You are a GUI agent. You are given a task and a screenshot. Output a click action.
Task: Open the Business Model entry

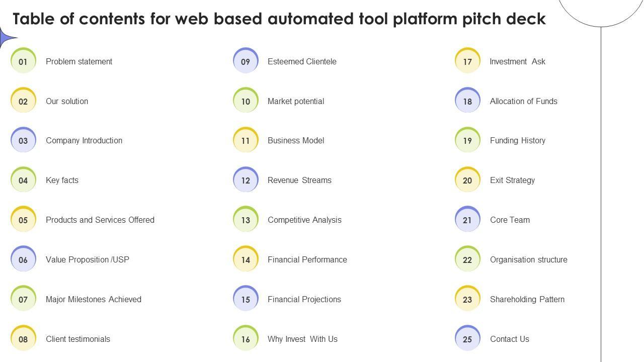(x=296, y=141)
